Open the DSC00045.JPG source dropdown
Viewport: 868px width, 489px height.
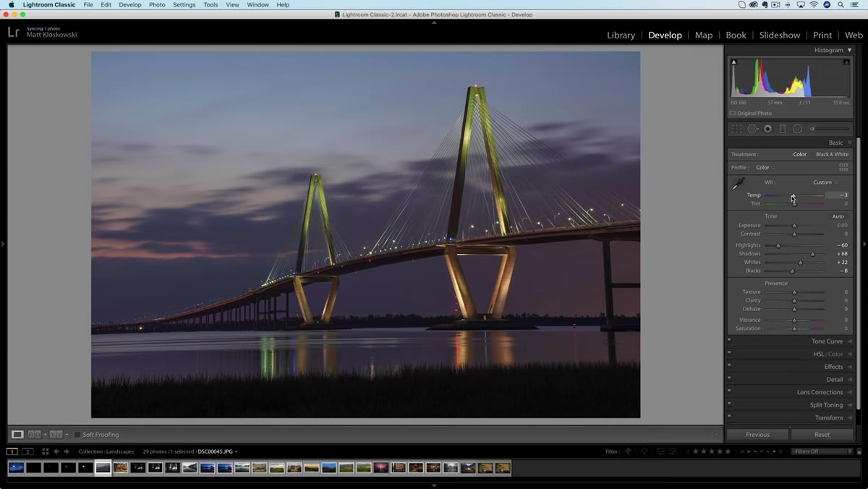217,451
